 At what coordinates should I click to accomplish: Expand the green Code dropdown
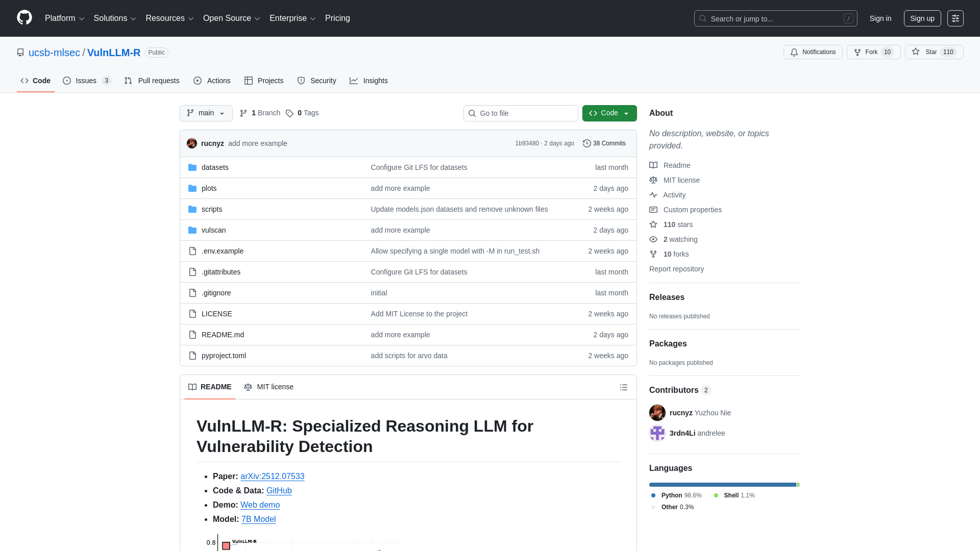609,113
